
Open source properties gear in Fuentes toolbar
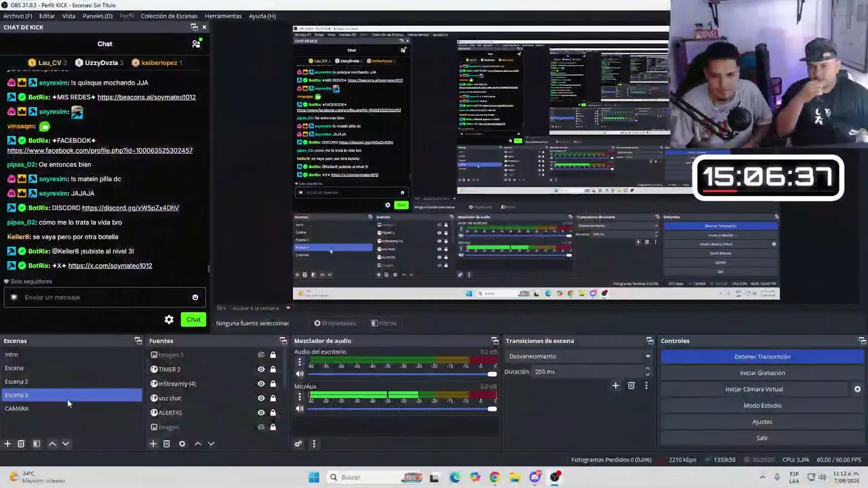[x=182, y=444]
